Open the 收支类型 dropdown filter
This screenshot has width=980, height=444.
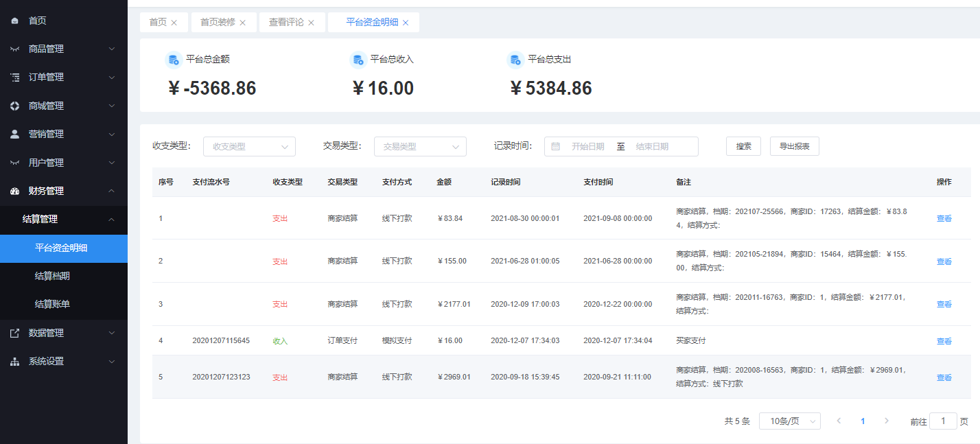(249, 147)
